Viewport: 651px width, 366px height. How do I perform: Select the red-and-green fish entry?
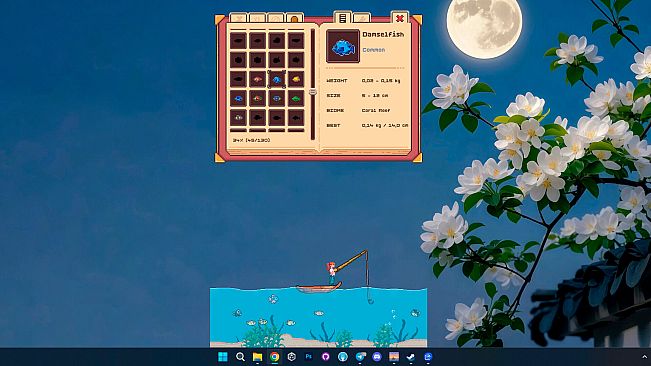pyautogui.click(x=257, y=98)
